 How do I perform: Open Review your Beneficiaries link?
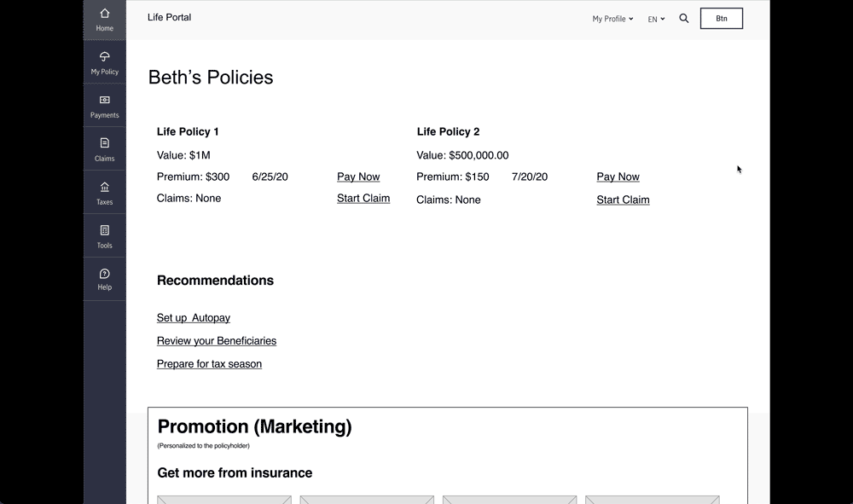click(x=217, y=341)
